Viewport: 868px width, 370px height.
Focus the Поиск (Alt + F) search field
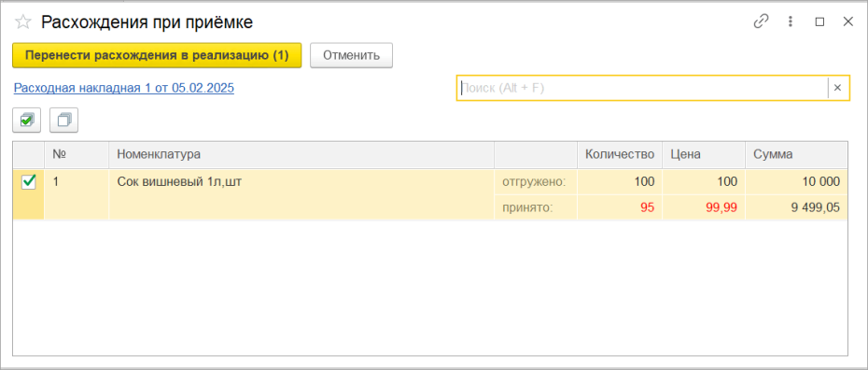click(642, 88)
